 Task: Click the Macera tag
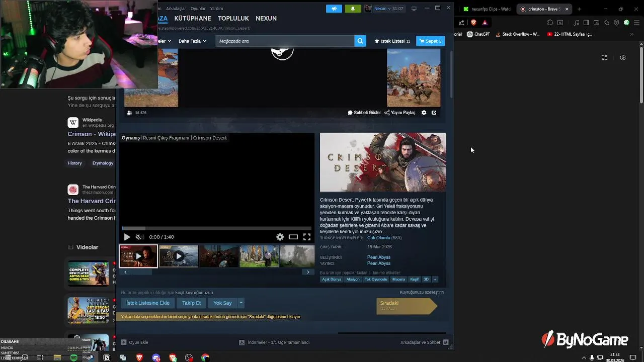click(x=398, y=279)
